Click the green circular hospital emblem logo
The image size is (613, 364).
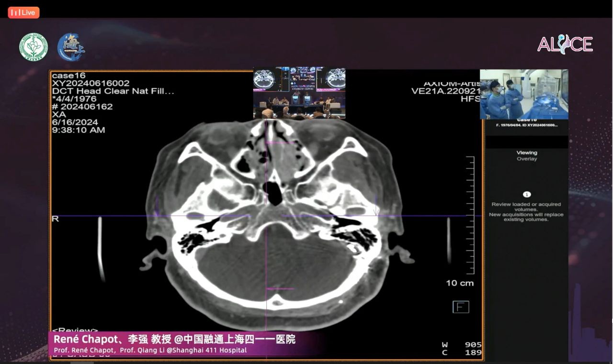pos(34,47)
